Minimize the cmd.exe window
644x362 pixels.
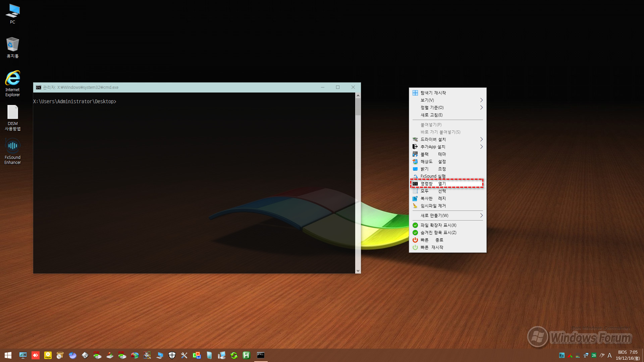coord(323,87)
